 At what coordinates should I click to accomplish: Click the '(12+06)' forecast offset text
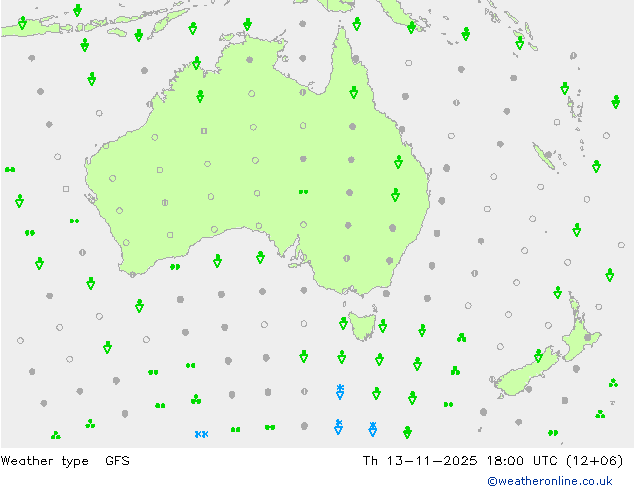pyautogui.click(x=594, y=461)
